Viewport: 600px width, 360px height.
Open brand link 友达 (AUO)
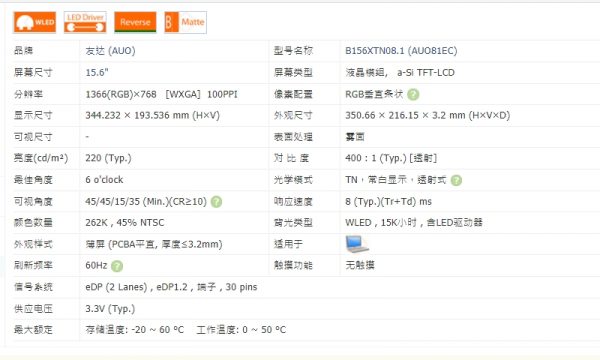pos(110,51)
